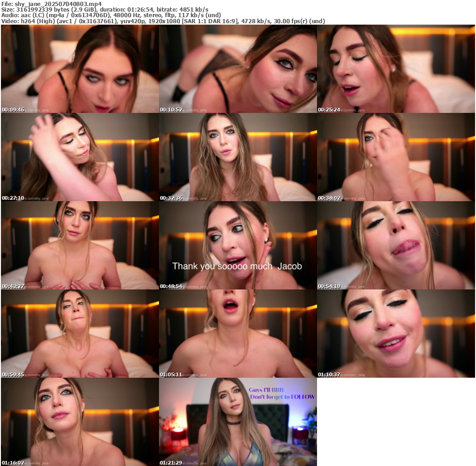Click the thumbnail timestamped 00:09:46
Viewport: 476px width, 466px height.
pos(79,69)
